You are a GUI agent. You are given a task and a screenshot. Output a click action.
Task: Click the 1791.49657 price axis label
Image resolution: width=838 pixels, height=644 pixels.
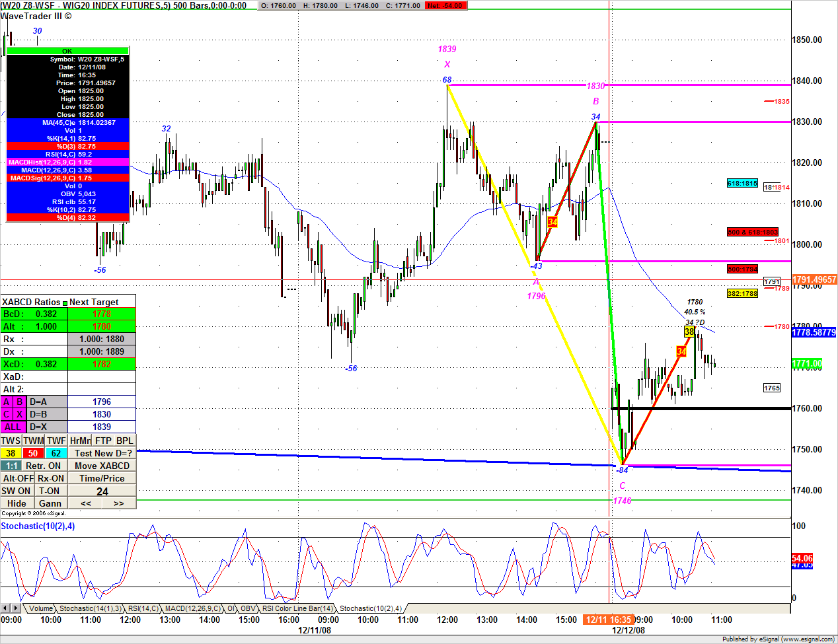click(x=814, y=279)
